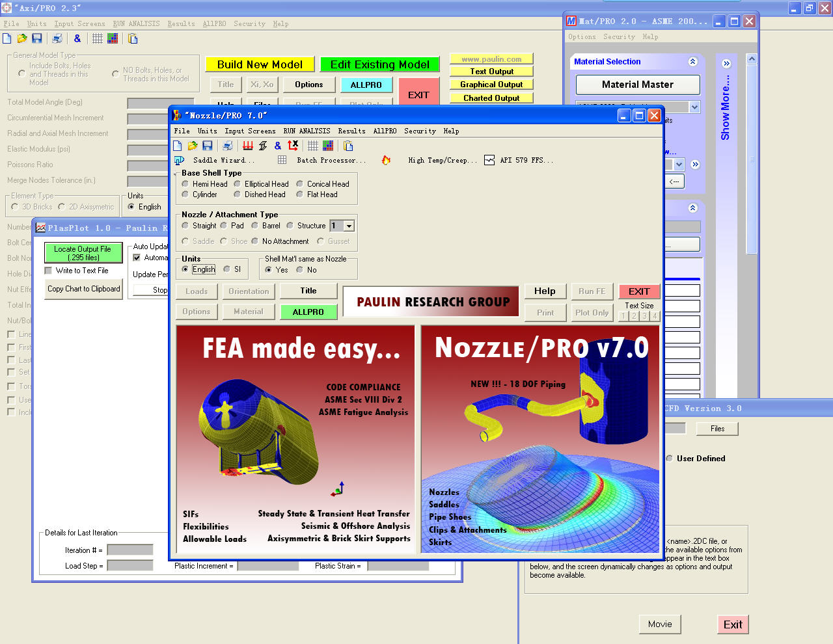The height and width of the screenshot is (644, 833).
Task: Click the new file icon in Axi/PRO toolbar
Action: click(7, 38)
